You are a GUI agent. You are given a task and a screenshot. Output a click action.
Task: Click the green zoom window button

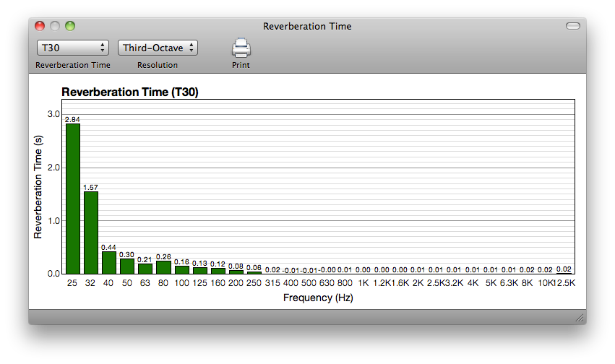(70, 26)
